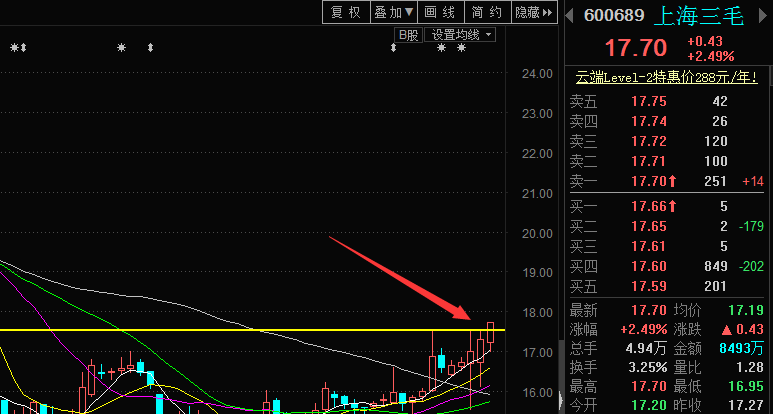Image resolution: width=773 pixels, height=414 pixels.
Task: Click the large current price 17.70
Action: click(x=636, y=48)
